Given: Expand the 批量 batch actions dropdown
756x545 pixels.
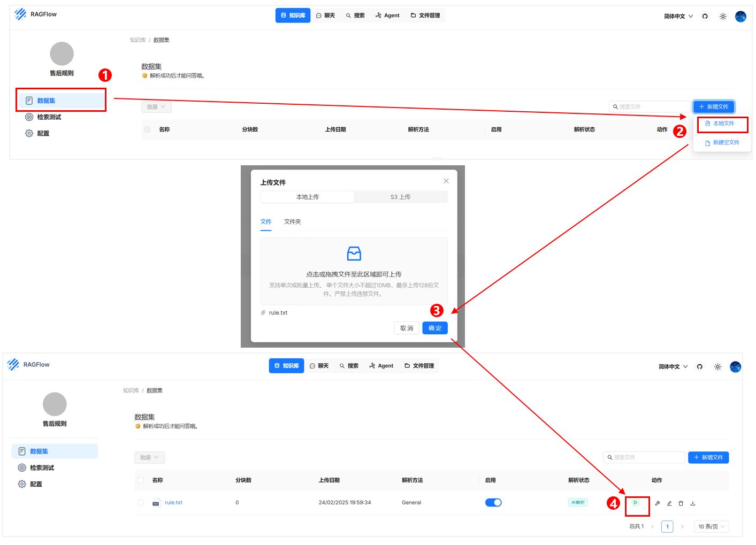Looking at the screenshot, I should pyautogui.click(x=149, y=457).
